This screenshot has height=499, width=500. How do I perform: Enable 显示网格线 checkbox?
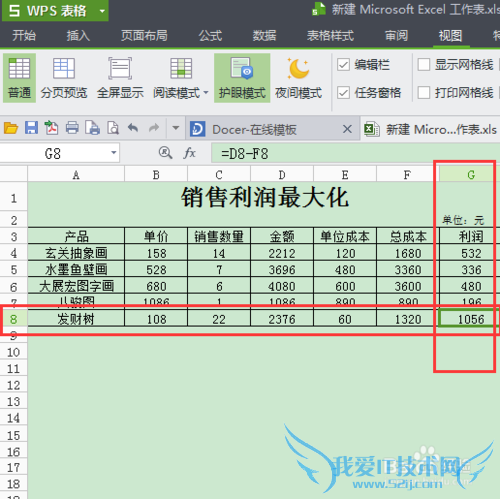pyautogui.click(x=424, y=65)
